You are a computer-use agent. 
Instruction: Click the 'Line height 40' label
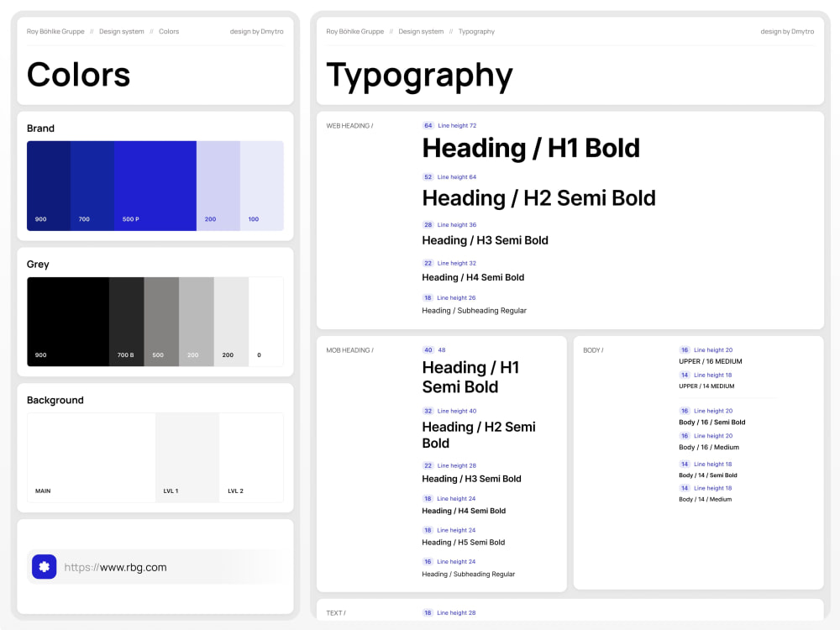[456, 411]
